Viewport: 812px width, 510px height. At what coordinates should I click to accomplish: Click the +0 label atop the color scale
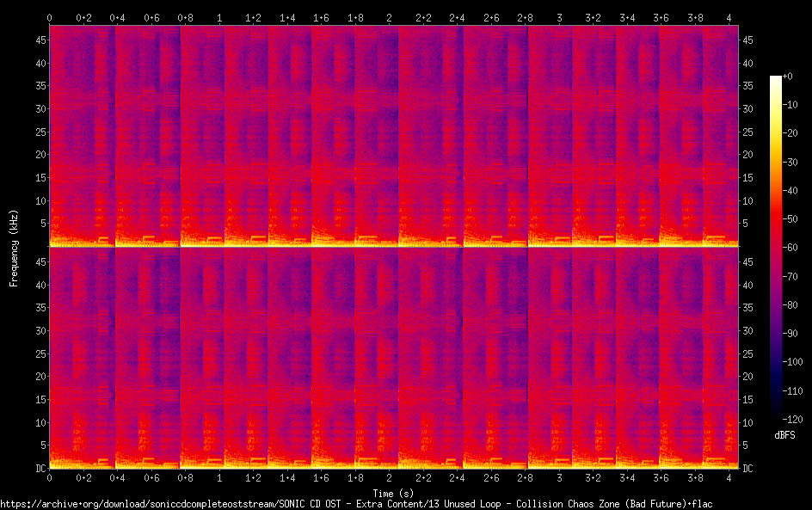787,77
